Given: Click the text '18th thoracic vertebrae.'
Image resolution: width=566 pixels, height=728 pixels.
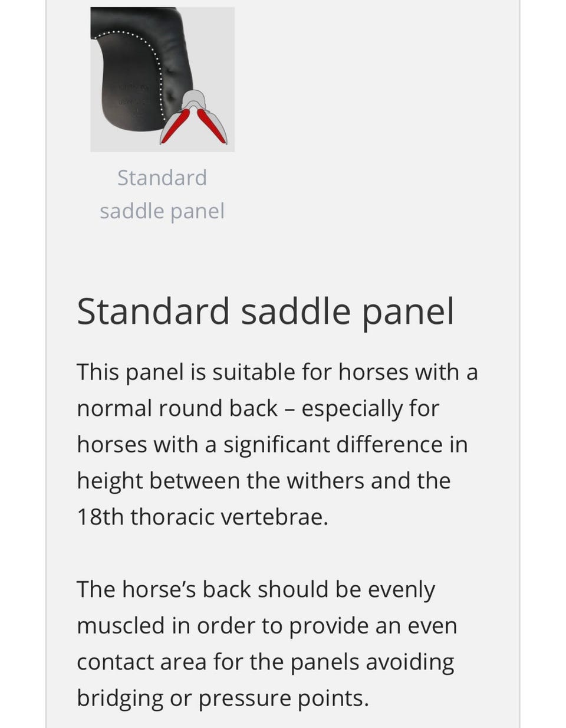Looking at the screenshot, I should pyautogui.click(x=202, y=517).
